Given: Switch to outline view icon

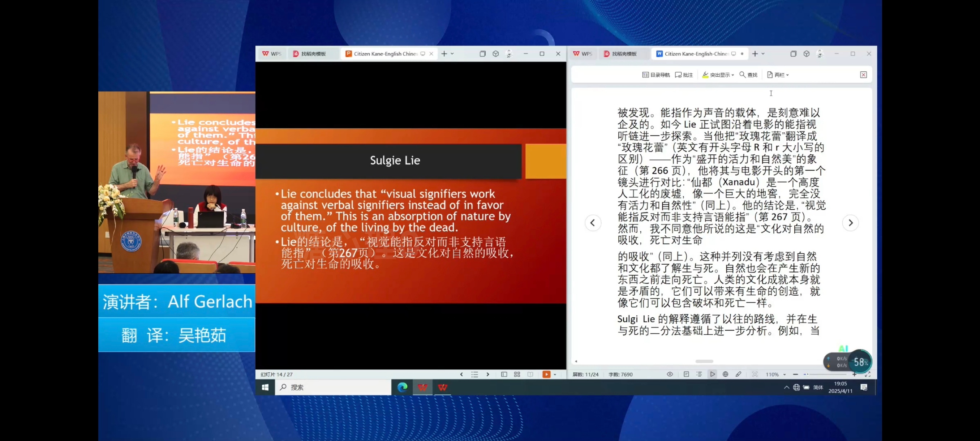Looking at the screenshot, I should 699,374.
